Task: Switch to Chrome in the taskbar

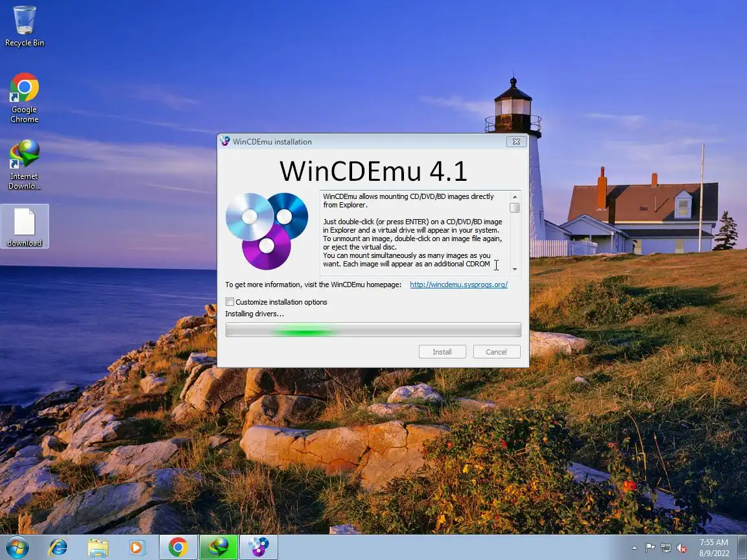Action: (x=178, y=547)
